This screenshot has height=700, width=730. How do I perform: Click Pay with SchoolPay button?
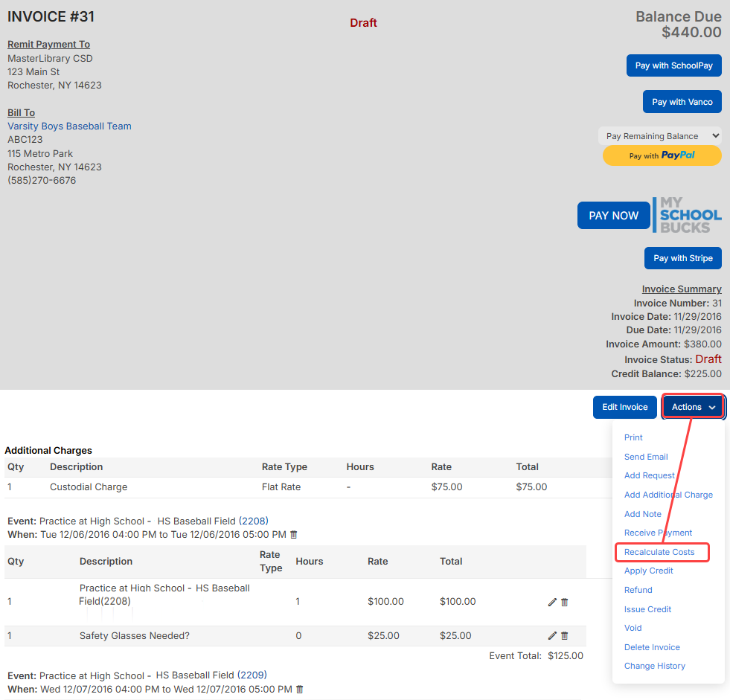point(673,65)
